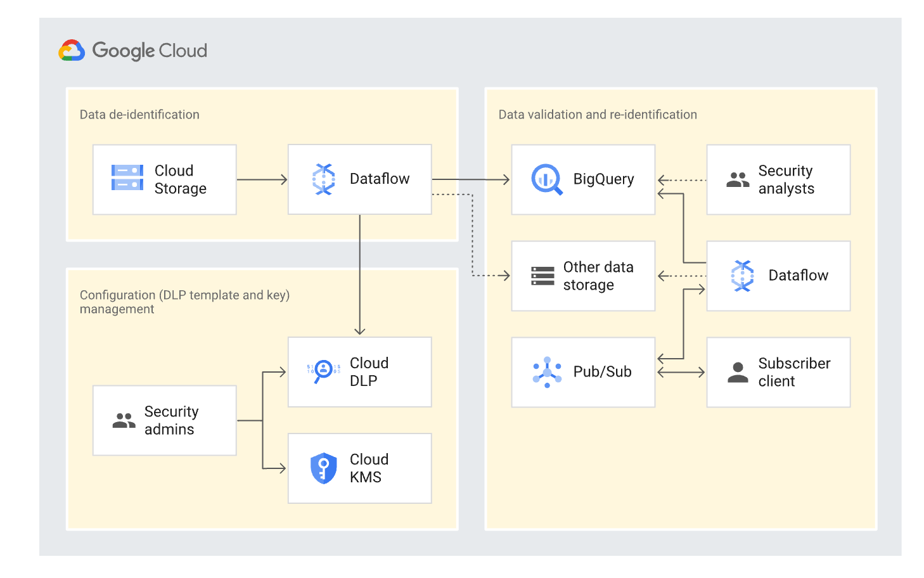
Task: Click the Security analysts people icon
Action: pyautogui.click(x=738, y=180)
